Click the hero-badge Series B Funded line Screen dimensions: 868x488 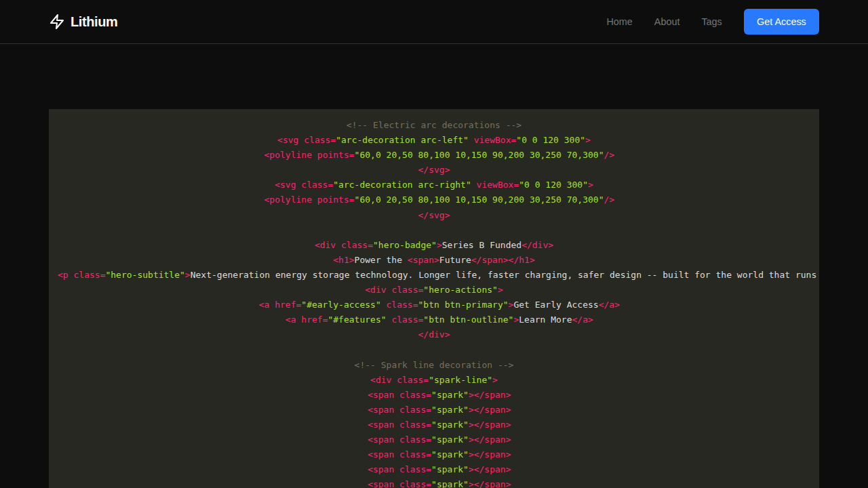tap(434, 245)
